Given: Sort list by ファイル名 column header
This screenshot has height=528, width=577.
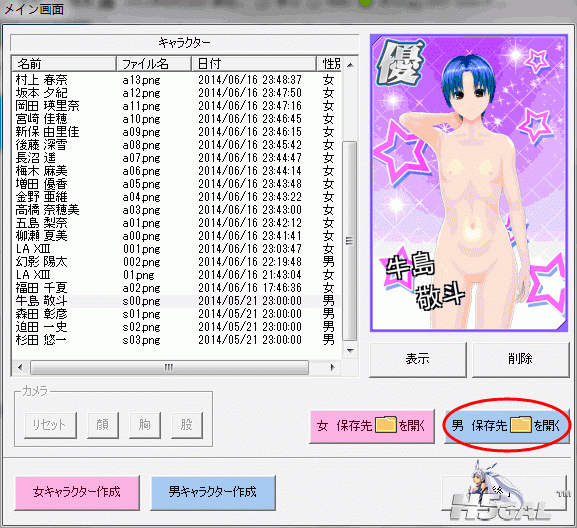Looking at the screenshot, I should click(154, 64).
